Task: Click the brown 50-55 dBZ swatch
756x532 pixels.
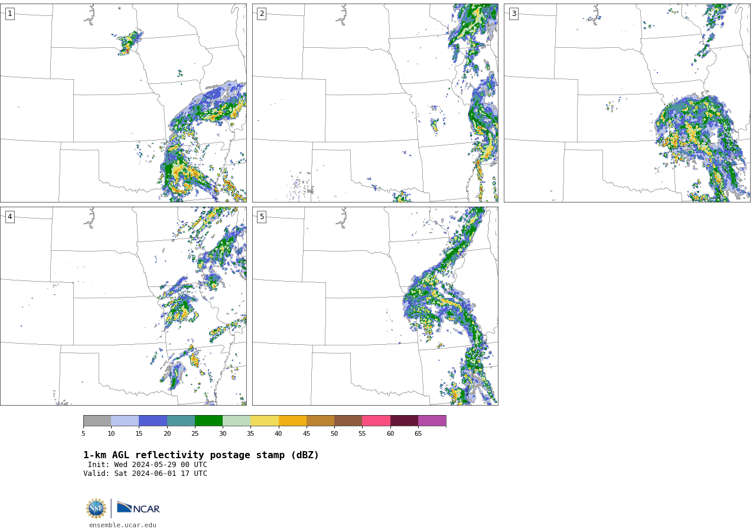Action: click(348, 421)
